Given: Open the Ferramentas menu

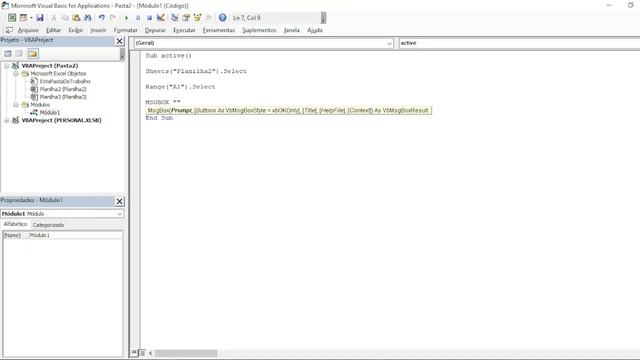Looking at the screenshot, I should pyautogui.click(x=219, y=30).
